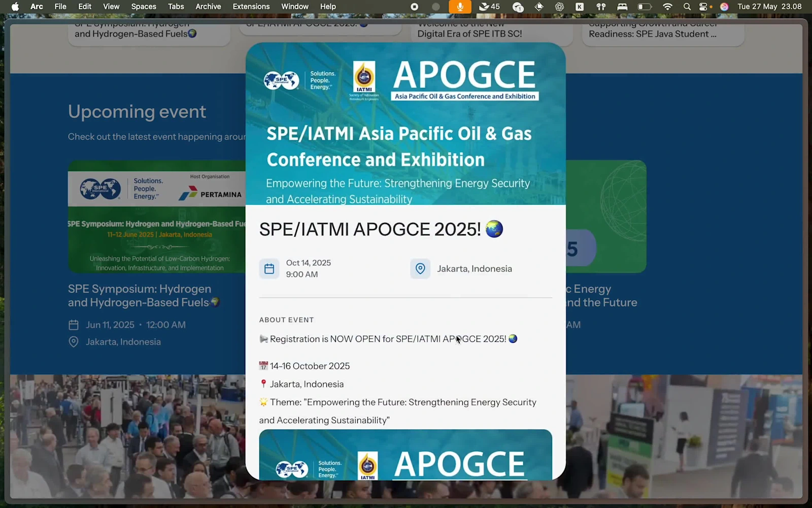This screenshot has width=812, height=508.
Task: Open the Archive menu
Action: (208, 7)
